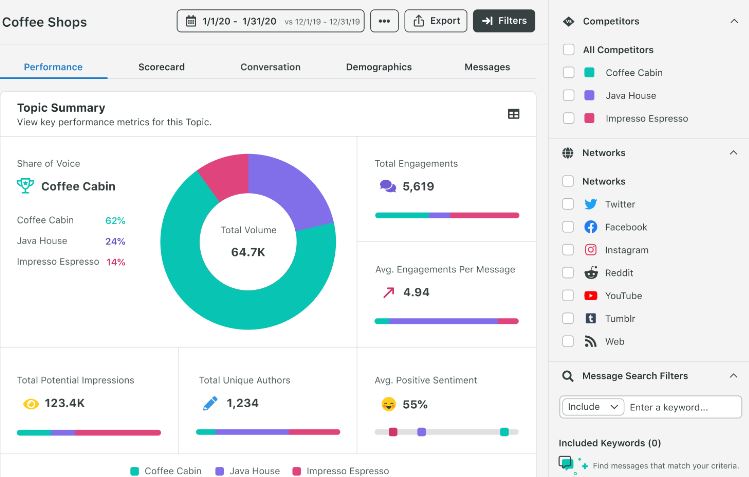Click the Impresso Espresso pink color swatch
The image size is (749, 477).
589,118
